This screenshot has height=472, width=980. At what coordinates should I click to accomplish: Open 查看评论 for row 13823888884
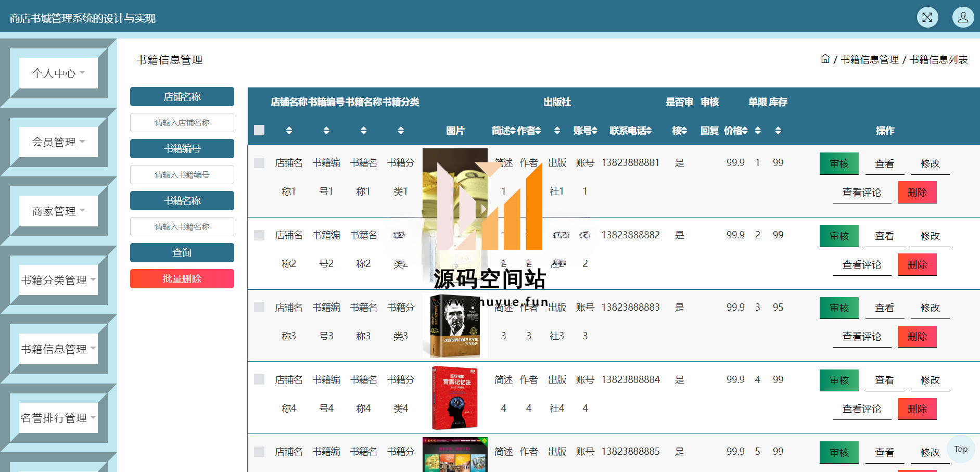coord(862,409)
